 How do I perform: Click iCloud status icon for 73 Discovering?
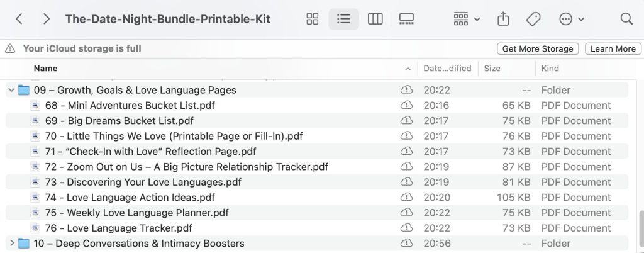(407, 181)
